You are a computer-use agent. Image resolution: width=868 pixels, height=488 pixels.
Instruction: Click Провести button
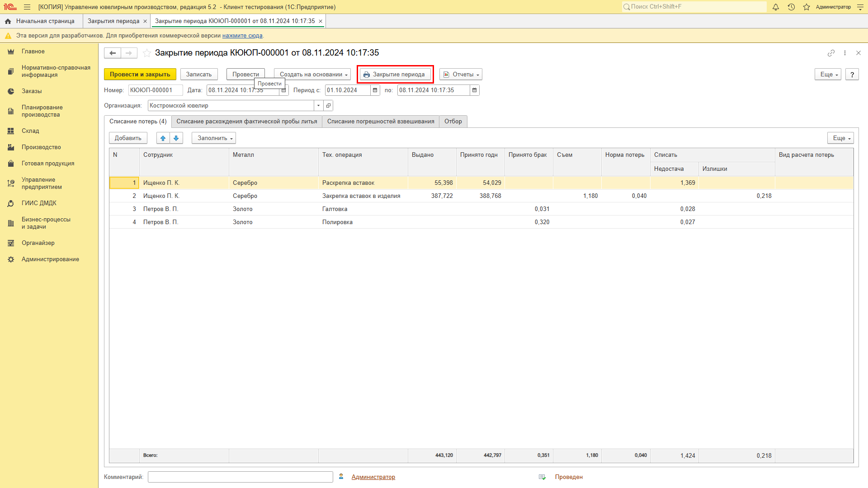245,75
